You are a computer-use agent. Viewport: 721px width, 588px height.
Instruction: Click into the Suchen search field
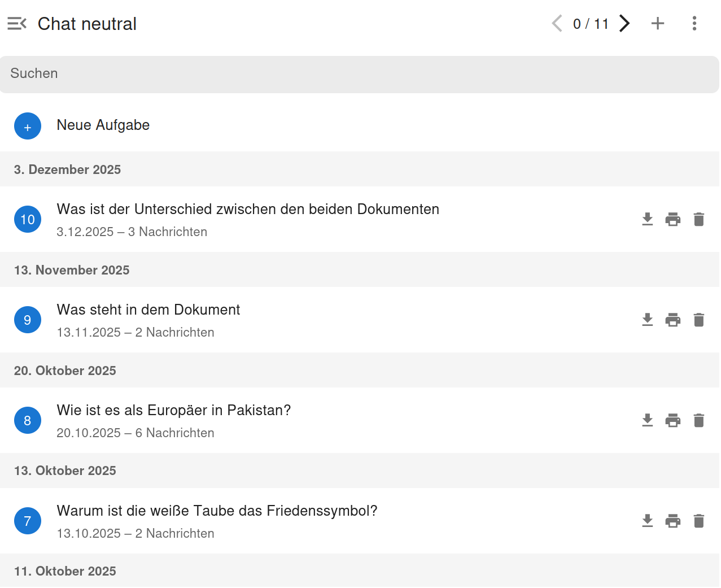tap(226, 73)
